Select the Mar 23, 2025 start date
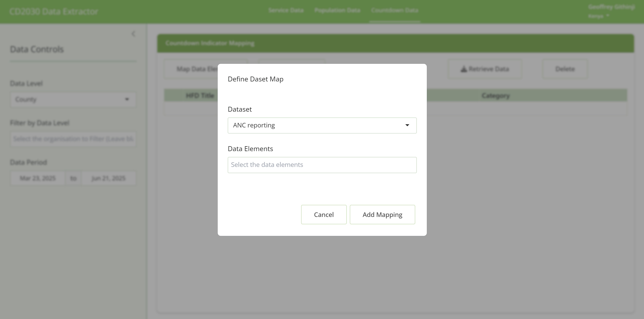644x319 pixels. [x=37, y=178]
